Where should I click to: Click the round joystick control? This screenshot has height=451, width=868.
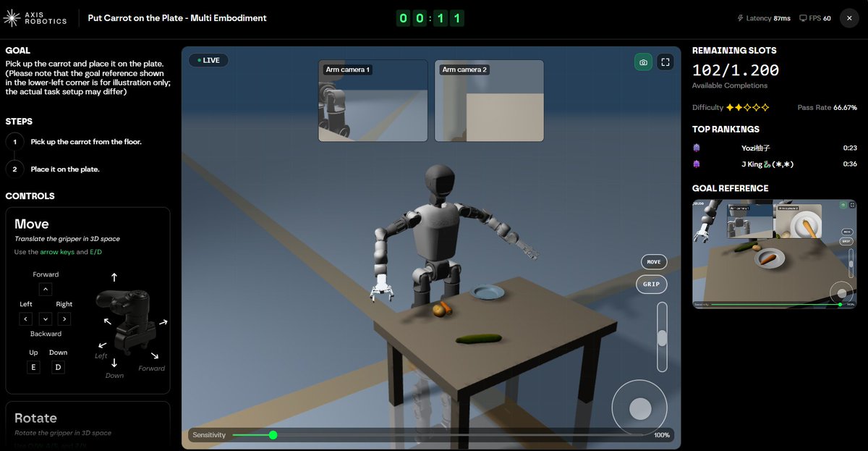(x=640, y=409)
